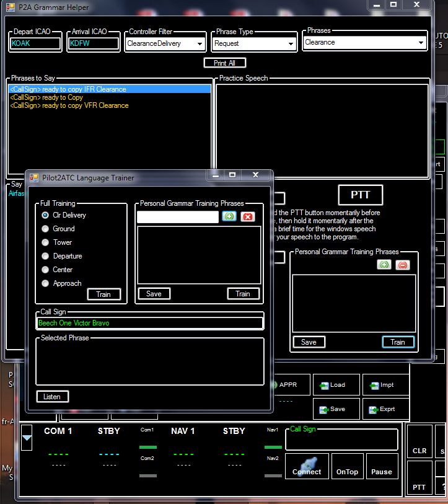Click the Listen button
This screenshot has height=504, width=448.
(52, 397)
